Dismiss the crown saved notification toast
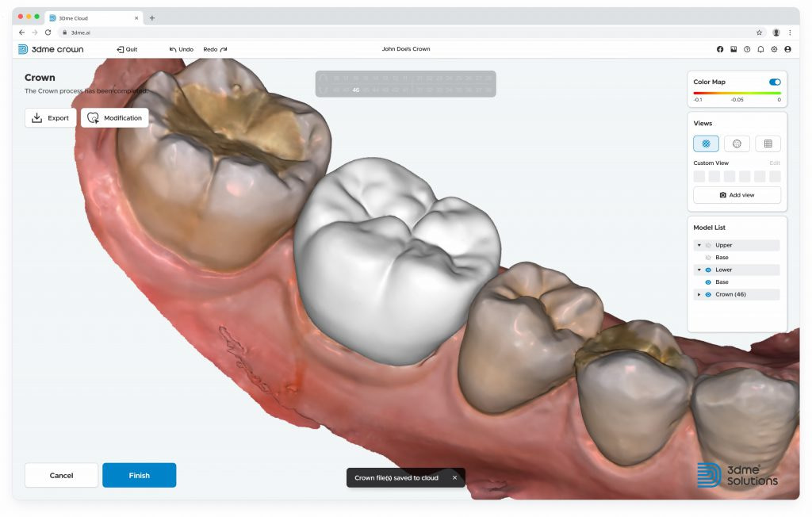This screenshot has height=517, width=812. coord(454,477)
